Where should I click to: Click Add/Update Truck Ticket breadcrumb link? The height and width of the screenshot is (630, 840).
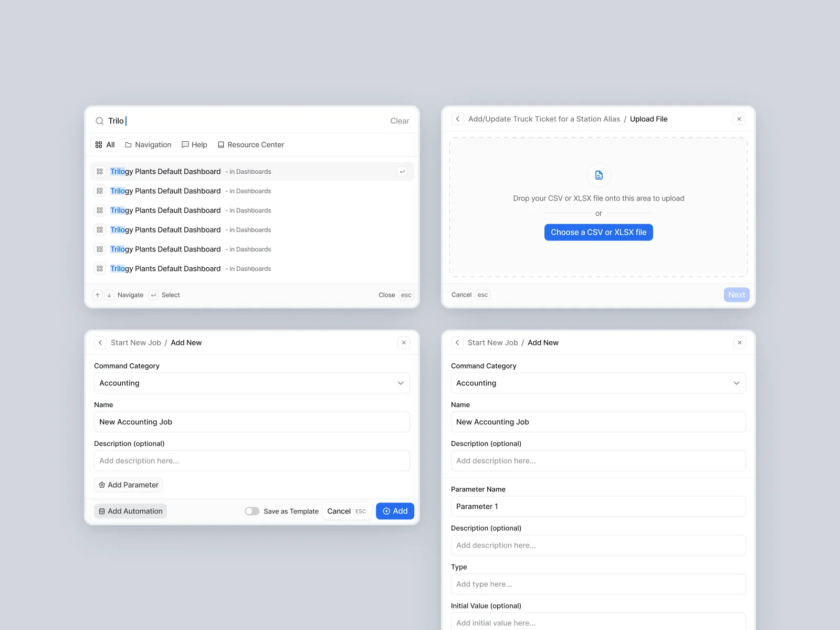coord(544,119)
